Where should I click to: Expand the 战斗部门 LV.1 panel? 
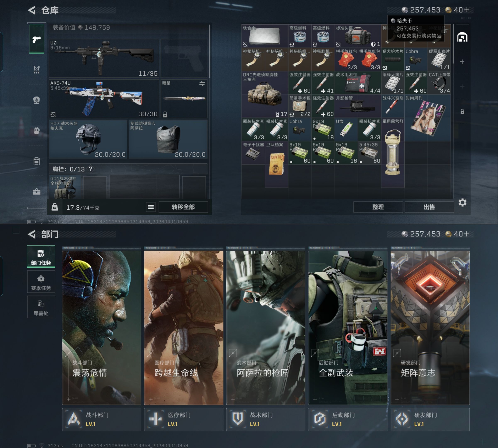click(x=101, y=419)
